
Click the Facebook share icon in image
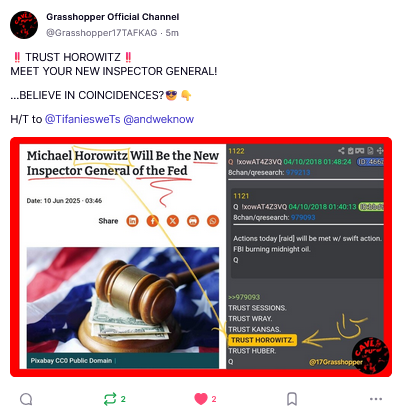click(x=153, y=221)
